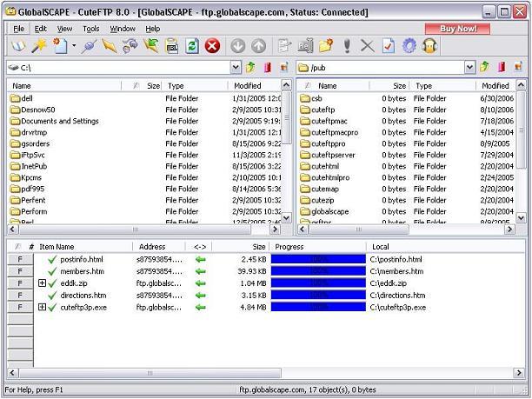
Task: Click the progress bar for eddk.zip
Action: (x=318, y=283)
